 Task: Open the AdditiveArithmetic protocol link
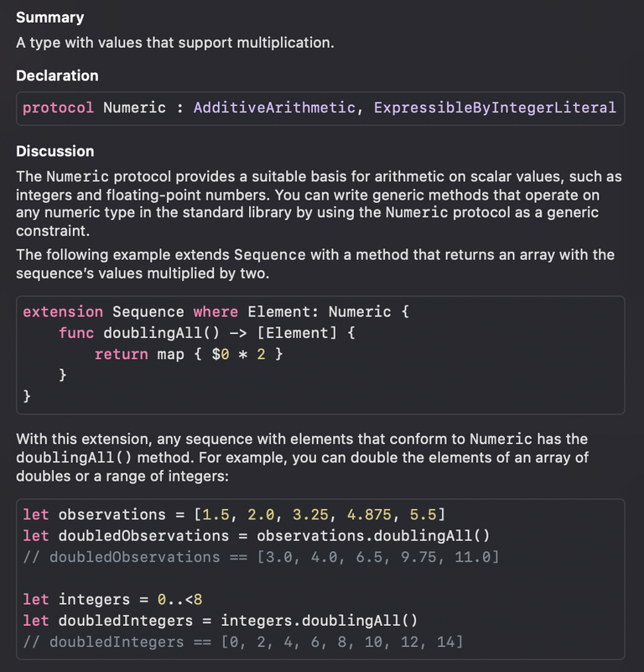(x=274, y=107)
